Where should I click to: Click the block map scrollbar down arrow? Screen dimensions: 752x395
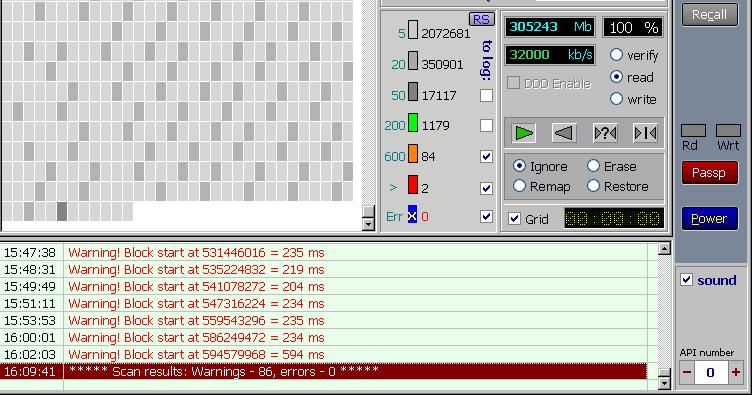point(368,224)
